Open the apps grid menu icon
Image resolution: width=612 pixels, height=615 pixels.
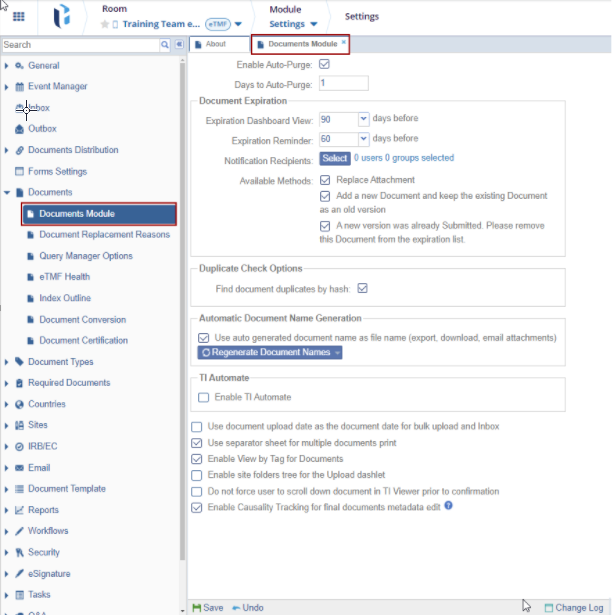(18, 17)
